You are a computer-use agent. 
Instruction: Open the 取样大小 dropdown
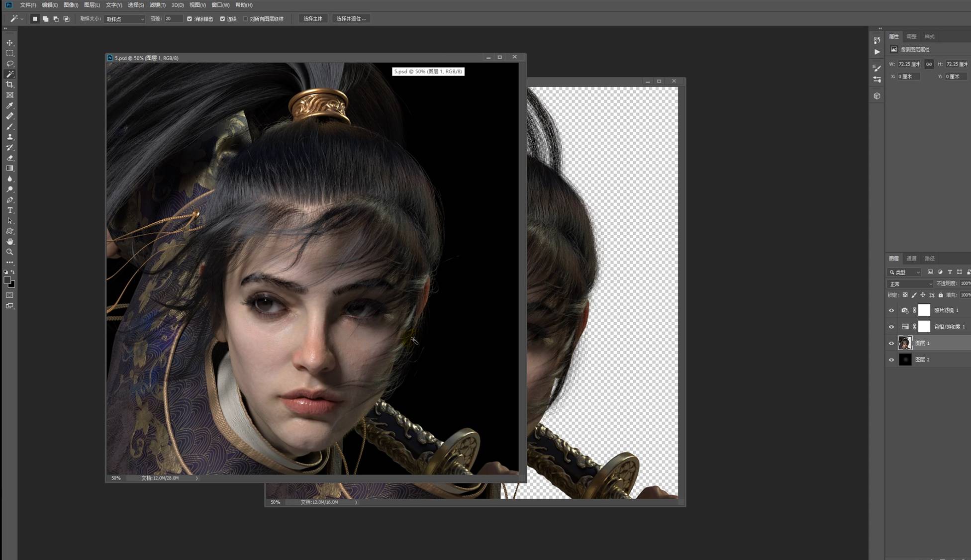125,19
